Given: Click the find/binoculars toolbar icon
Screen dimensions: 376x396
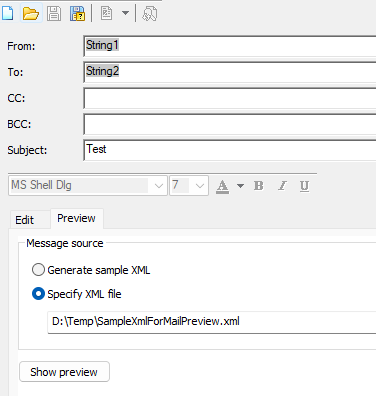Looking at the screenshot, I should click(150, 14).
